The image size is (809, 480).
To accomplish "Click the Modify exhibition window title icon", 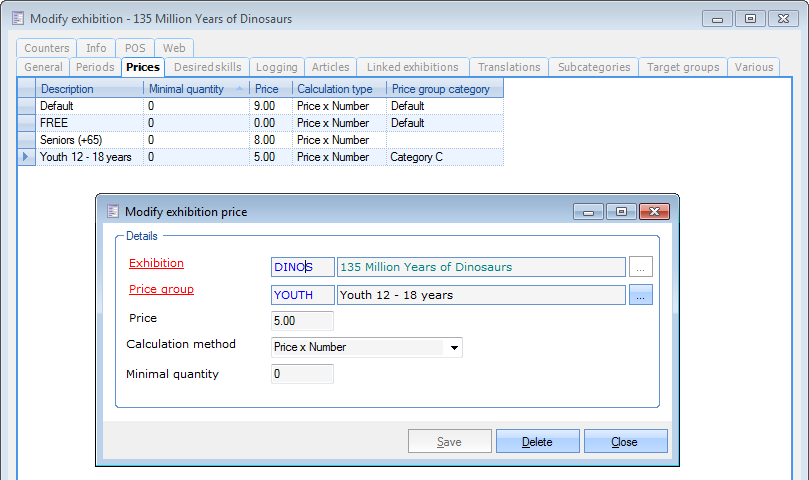I will point(17,19).
